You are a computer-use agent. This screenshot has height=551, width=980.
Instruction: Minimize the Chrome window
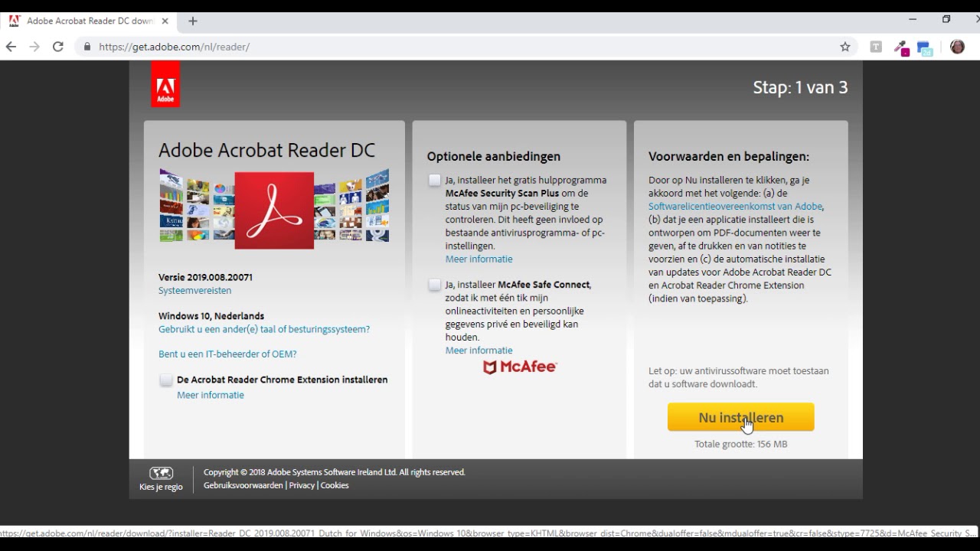[x=912, y=19]
